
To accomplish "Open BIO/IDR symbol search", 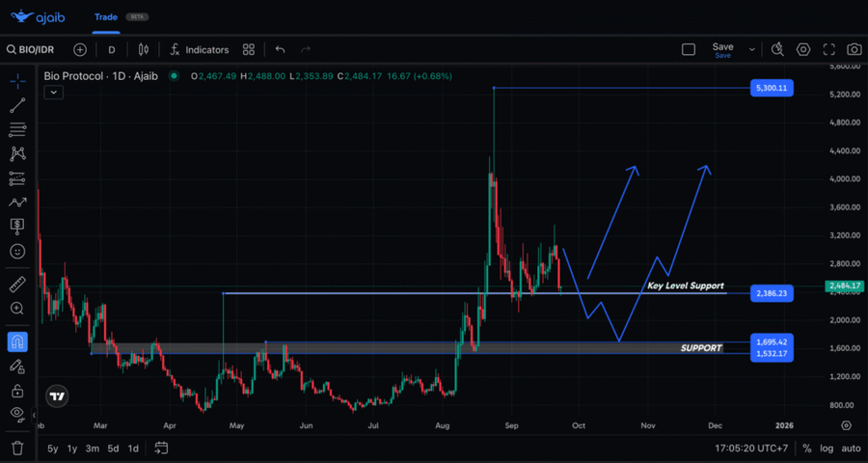I will 31,50.
